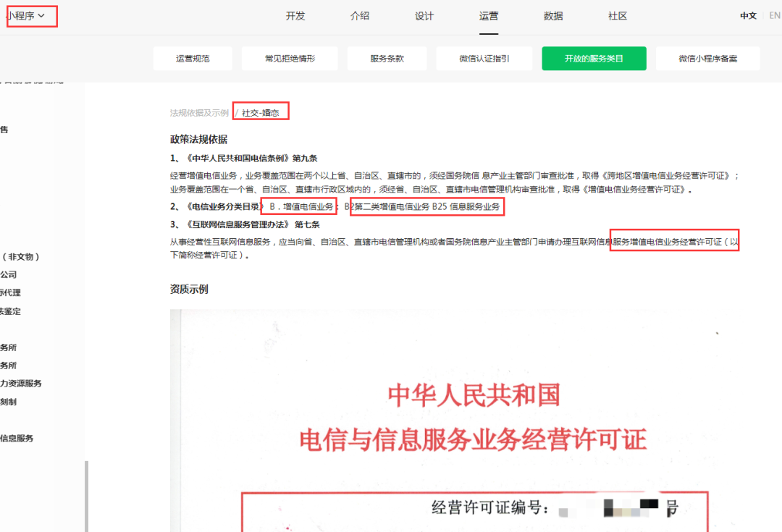The width and height of the screenshot is (782, 532).
Task: Click the 政策法规依据 heading
Action: 198,139
